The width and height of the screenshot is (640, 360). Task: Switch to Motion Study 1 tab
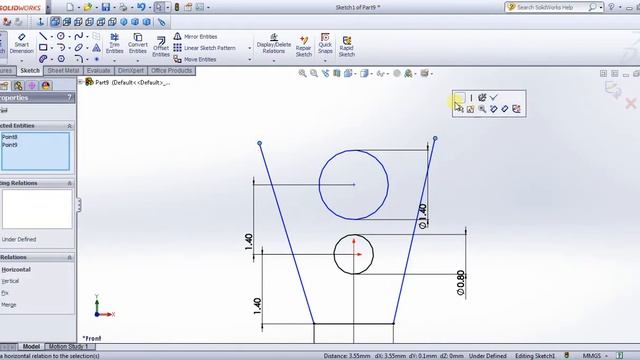click(x=69, y=347)
